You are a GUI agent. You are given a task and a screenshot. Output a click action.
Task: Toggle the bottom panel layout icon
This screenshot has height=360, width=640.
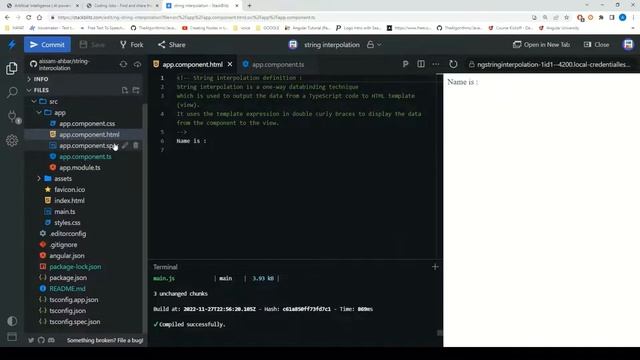(12, 337)
